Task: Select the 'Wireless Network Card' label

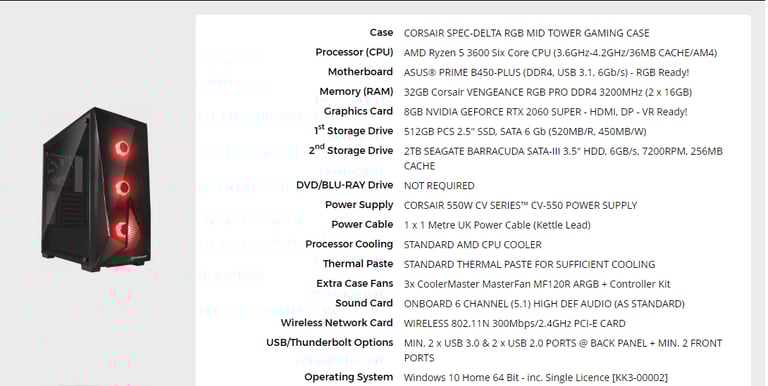Action: click(x=336, y=322)
